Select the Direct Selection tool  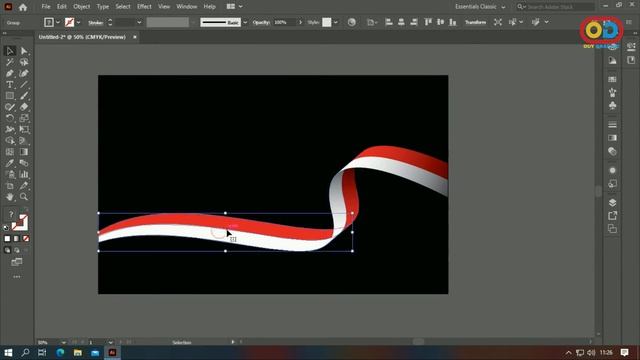tap(24, 51)
